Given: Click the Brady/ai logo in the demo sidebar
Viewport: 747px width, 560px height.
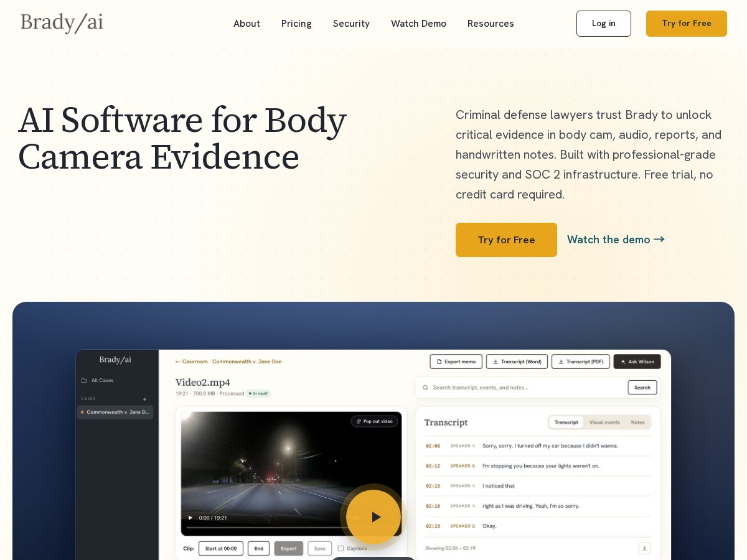Looking at the screenshot, I should pyautogui.click(x=115, y=360).
